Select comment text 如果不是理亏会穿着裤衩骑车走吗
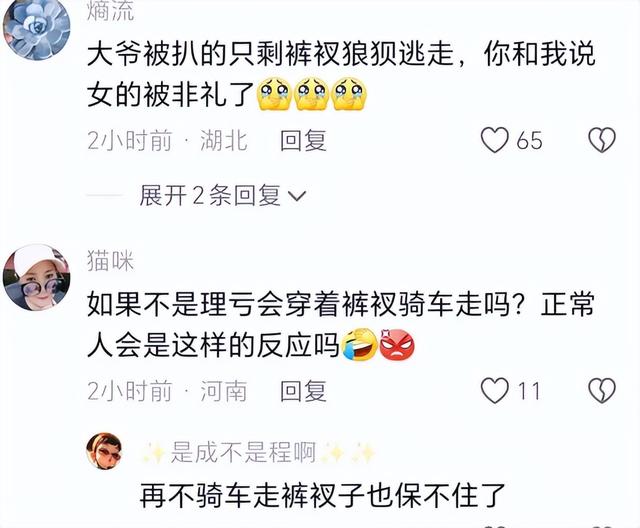The width and height of the screenshot is (640, 528). pyautogui.click(x=341, y=326)
